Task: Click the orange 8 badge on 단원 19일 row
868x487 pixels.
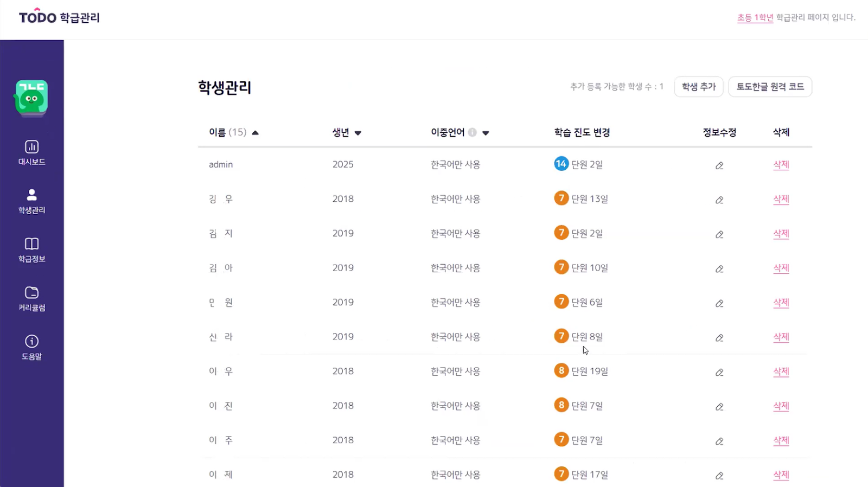Action: point(561,371)
